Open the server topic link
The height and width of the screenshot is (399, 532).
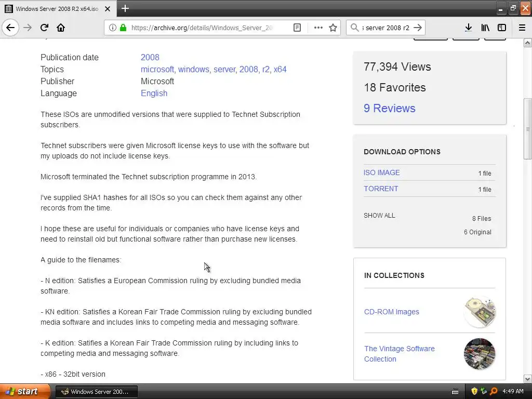click(x=224, y=69)
